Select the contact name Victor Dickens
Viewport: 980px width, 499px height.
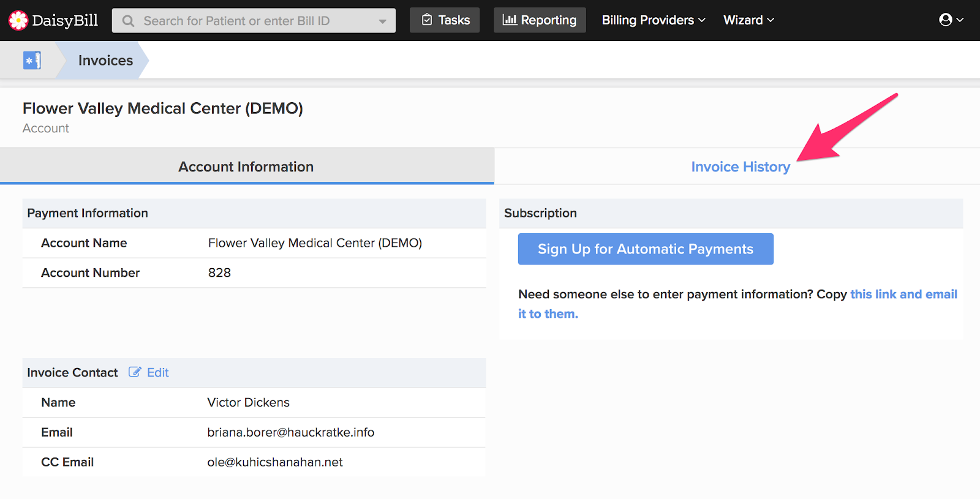(248, 402)
